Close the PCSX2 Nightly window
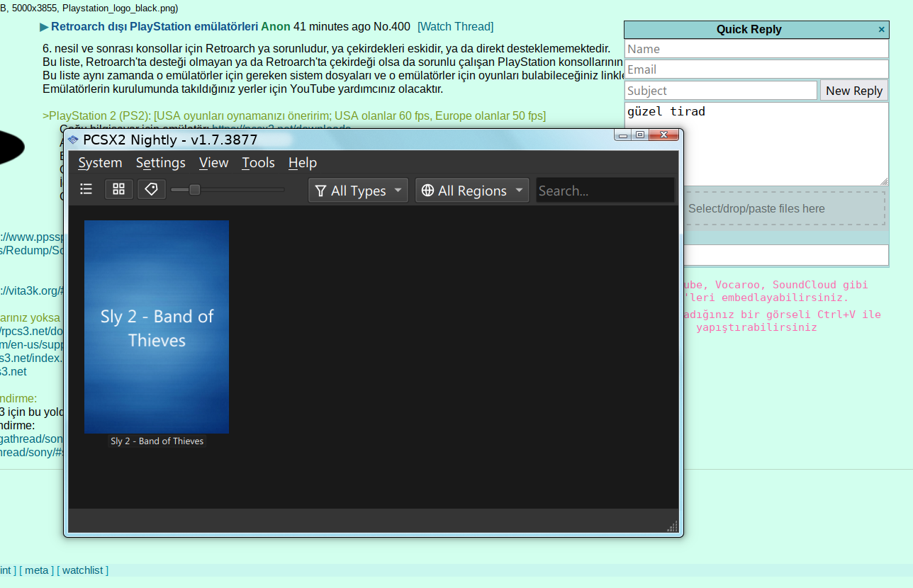913x588 pixels. coord(664,135)
